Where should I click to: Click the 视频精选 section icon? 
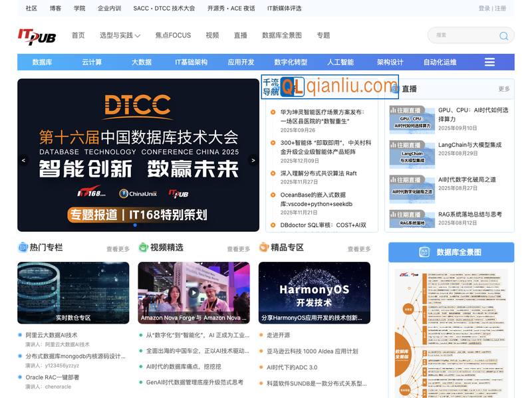[144, 248]
